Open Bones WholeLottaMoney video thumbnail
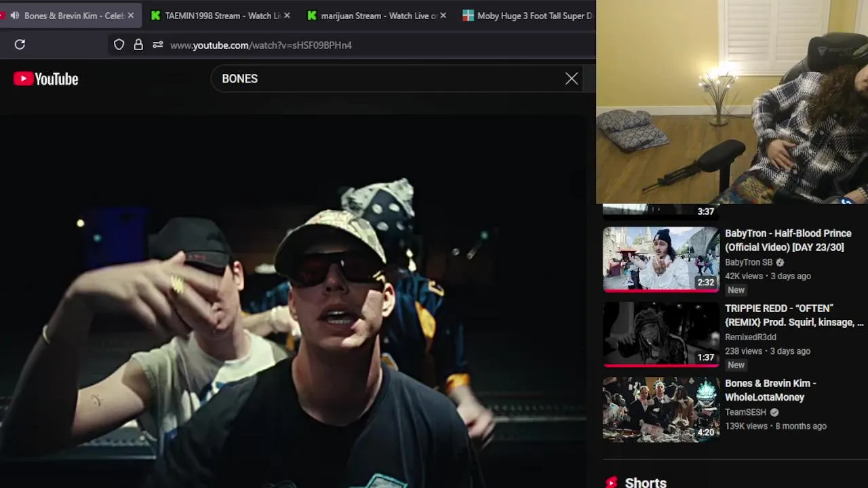This screenshot has height=488, width=868. coord(661,409)
